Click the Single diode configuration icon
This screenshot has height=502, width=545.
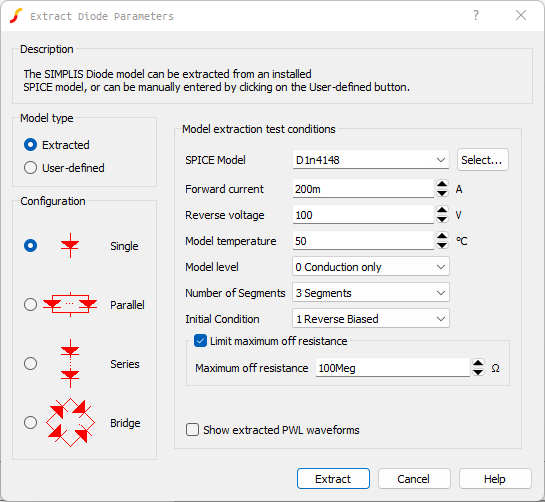(x=70, y=245)
